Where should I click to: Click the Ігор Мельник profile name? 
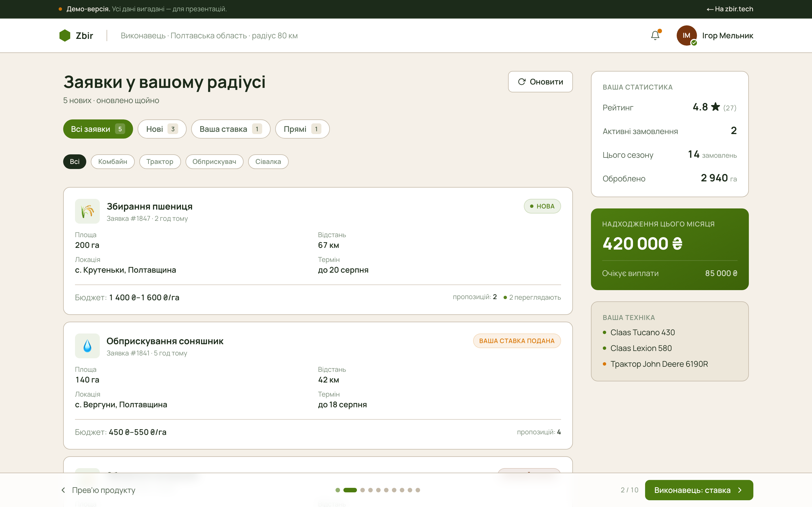coord(727,35)
